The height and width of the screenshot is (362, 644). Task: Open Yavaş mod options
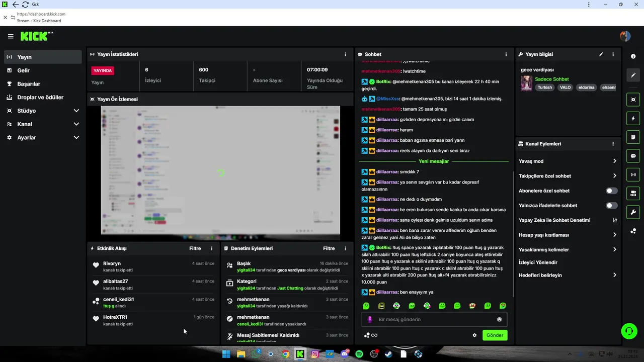(x=568, y=161)
